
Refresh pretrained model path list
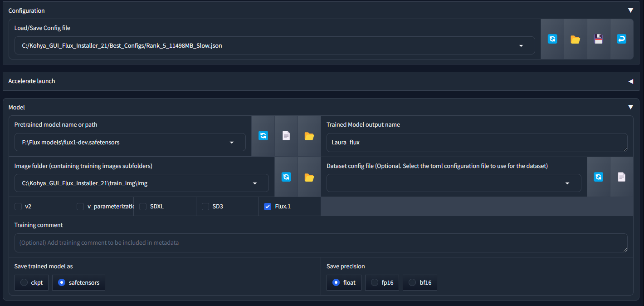[263, 136]
